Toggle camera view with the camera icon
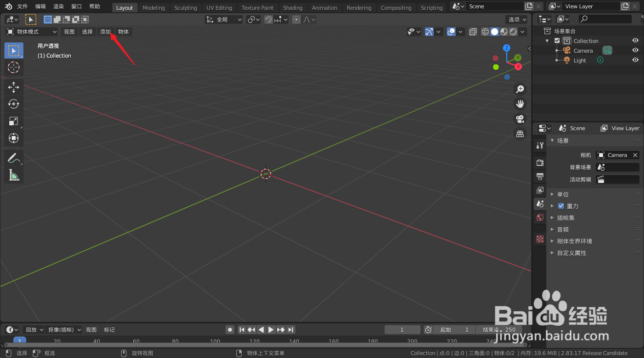The image size is (644, 358). (520, 119)
